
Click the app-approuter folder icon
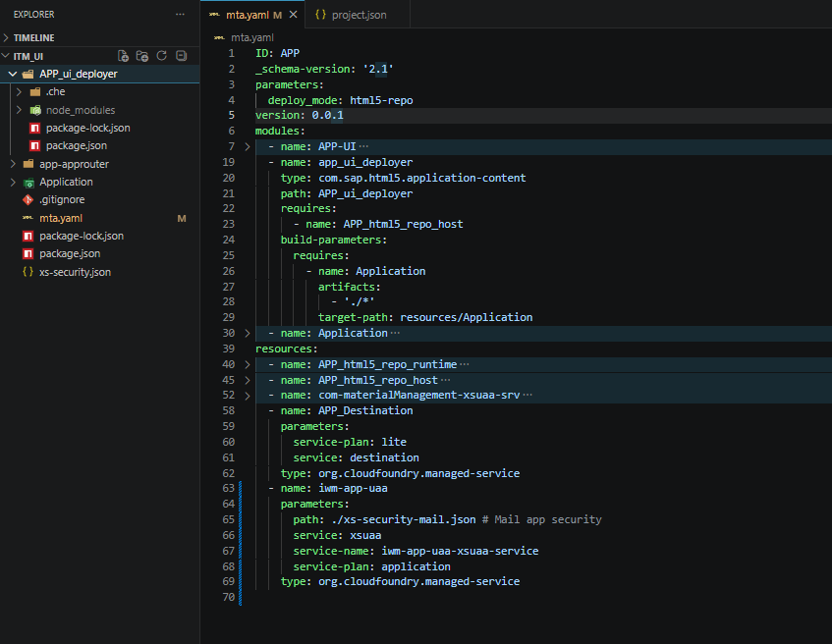coord(29,164)
